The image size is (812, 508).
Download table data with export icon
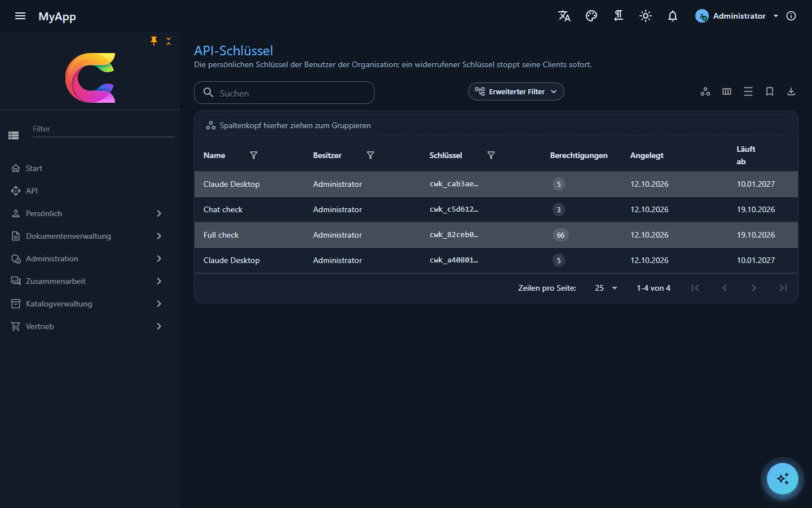[x=791, y=91]
